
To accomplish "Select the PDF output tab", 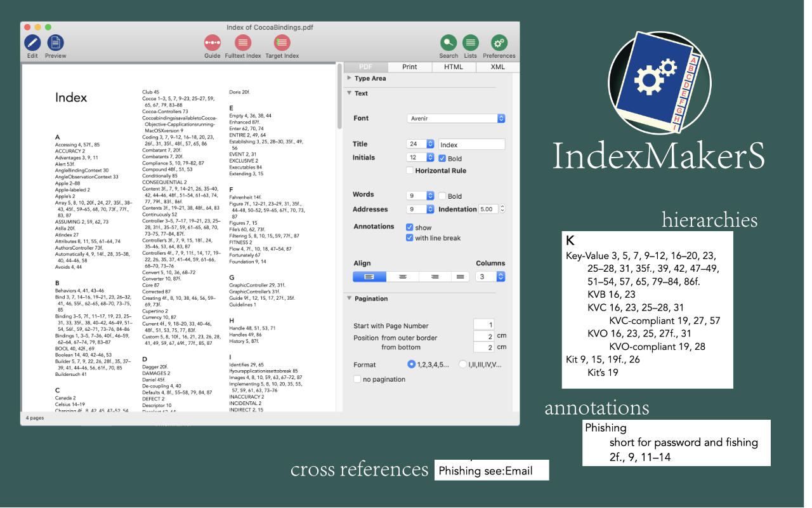I will [365, 67].
